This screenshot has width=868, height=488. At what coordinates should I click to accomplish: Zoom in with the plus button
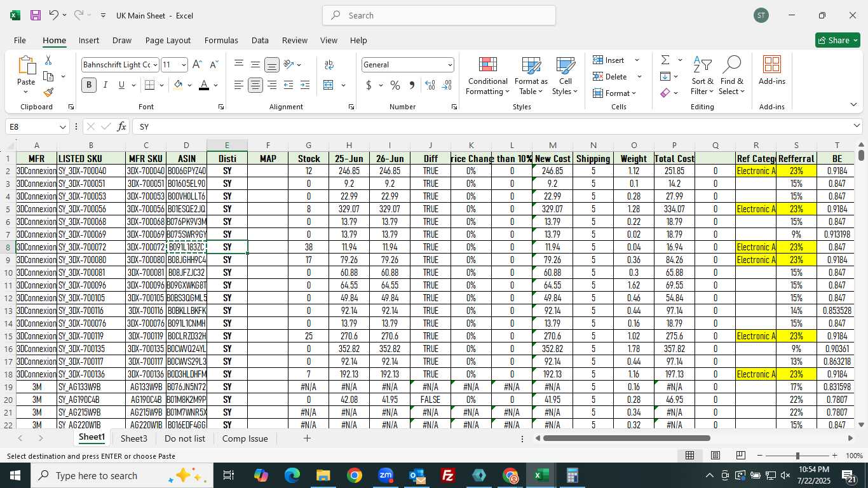pos(834,456)
